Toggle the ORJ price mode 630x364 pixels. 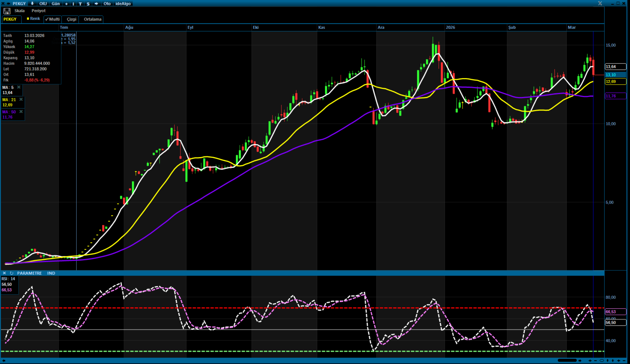[x=43, y=3]
